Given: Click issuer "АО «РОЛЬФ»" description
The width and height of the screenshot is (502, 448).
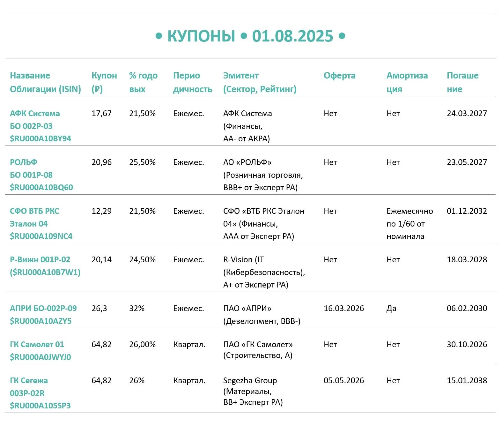Looking at the screenshot, I should tap(263, 175).
